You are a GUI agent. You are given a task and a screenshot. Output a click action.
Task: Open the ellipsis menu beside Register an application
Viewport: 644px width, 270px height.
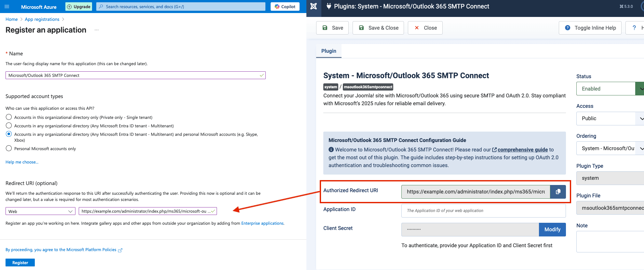tap(97, 30)
